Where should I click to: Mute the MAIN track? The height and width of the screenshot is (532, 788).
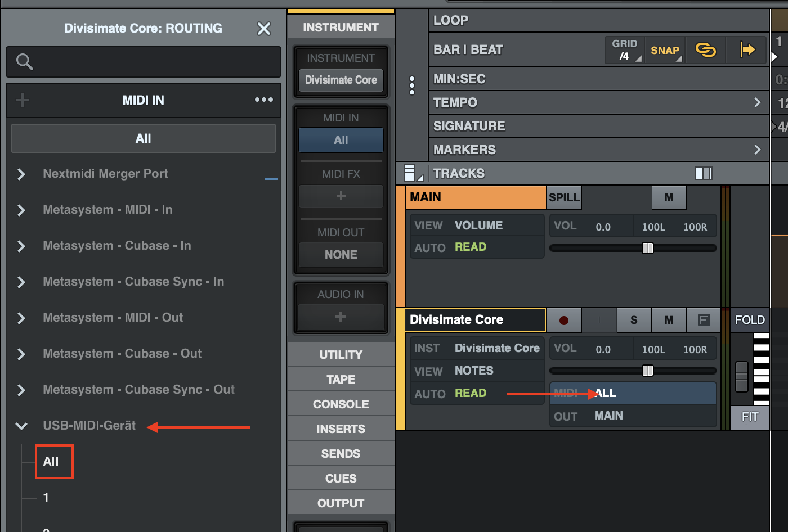pyautogui.click(x=669, y=197)
